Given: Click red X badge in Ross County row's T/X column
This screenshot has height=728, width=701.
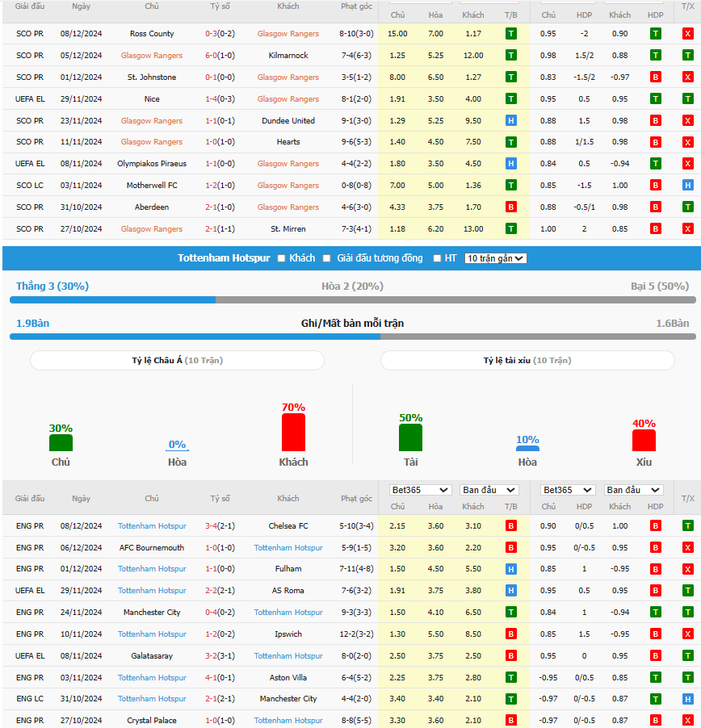Looking at the screenshot, I should pos(687,34).
